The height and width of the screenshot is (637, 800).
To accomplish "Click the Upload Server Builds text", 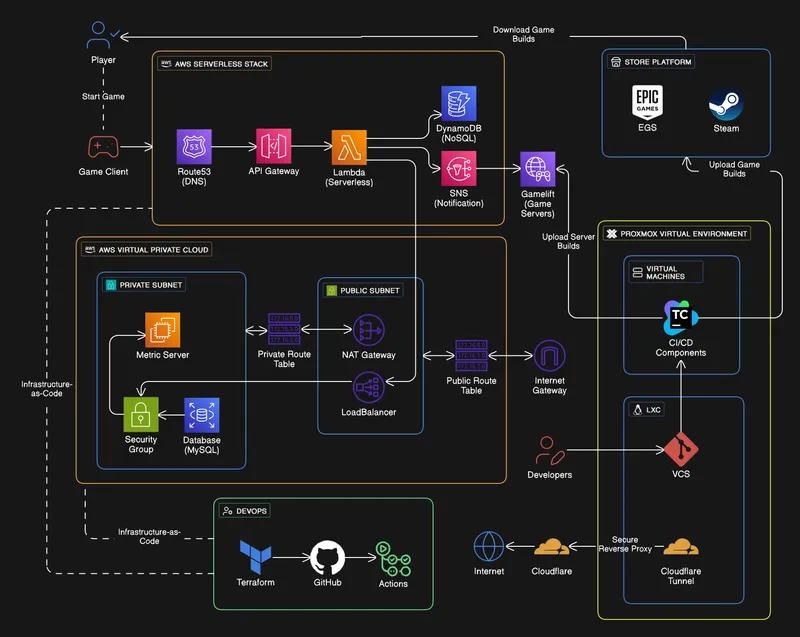I will pyautogui.click(x=568, y=241).
